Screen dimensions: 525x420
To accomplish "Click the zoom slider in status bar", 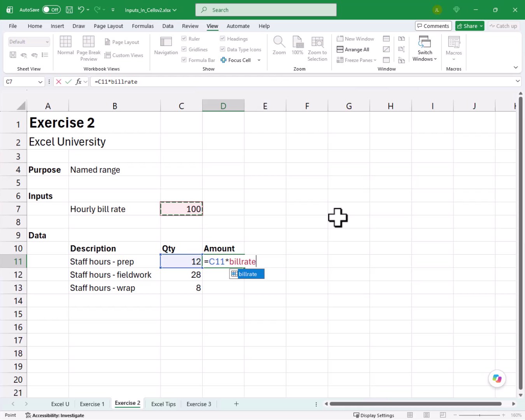I will pyautogui.click(x=479, y=415).
